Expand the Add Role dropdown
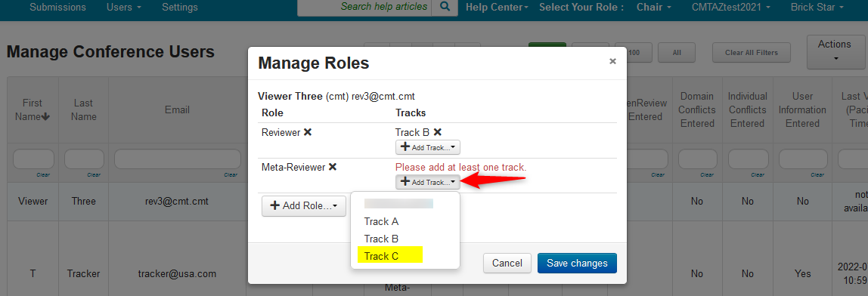 [303, 205]
